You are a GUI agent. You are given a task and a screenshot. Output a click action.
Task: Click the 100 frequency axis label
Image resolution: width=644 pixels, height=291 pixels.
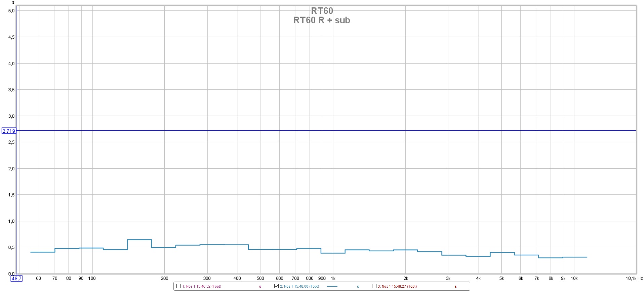[x=92, y=278]
